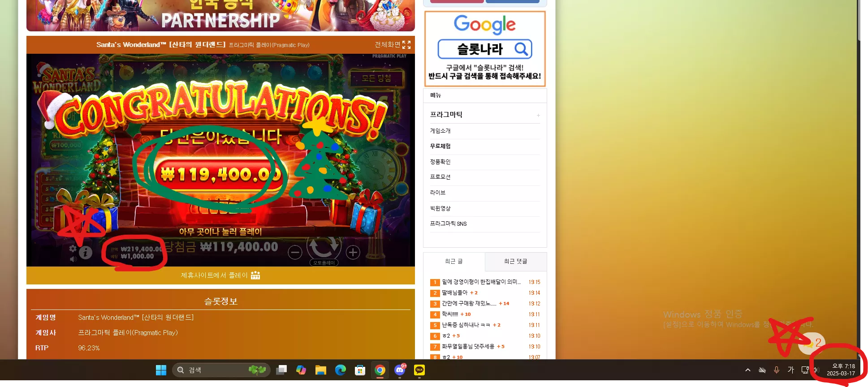Click the 오토플레이 autoplay button
This screenshot has width=868, height=387.
[324, 263]
